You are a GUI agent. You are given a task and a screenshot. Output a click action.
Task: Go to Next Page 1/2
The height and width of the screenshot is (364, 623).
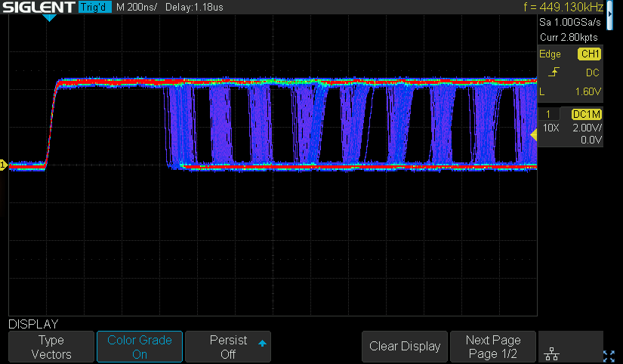point(493,347)
